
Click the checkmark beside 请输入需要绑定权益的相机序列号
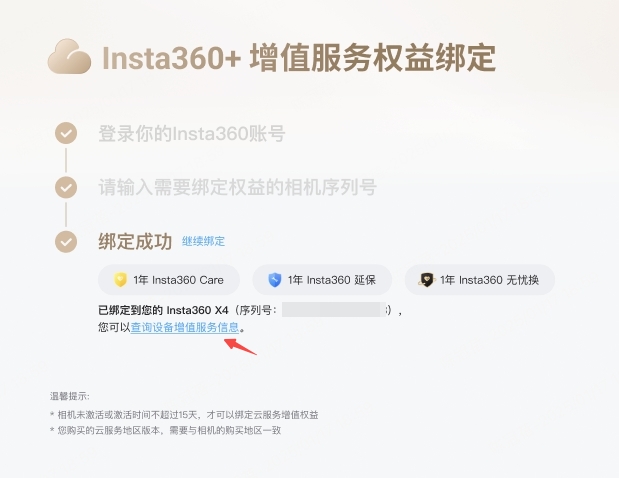tap(66, 187)
